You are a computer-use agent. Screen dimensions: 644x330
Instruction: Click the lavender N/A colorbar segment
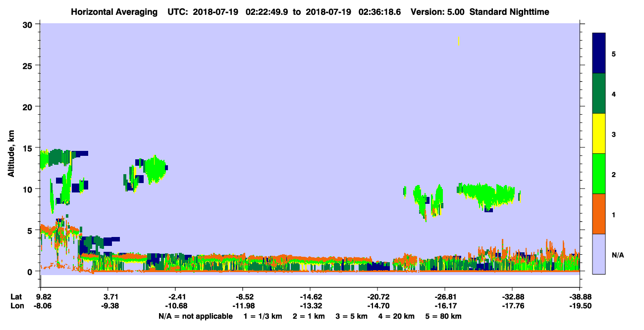(x=599, y=254)
